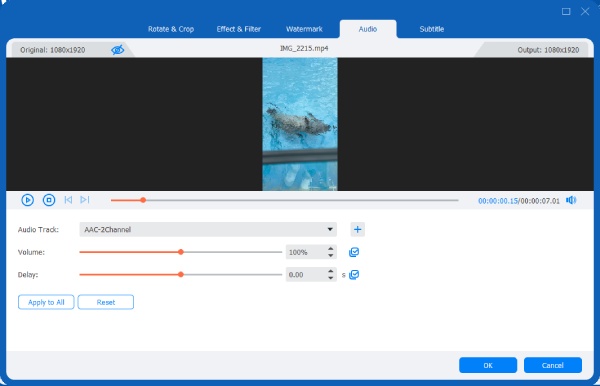Close the editing window
The width and height of the screenshot is (600, 386).
[585, 11]
